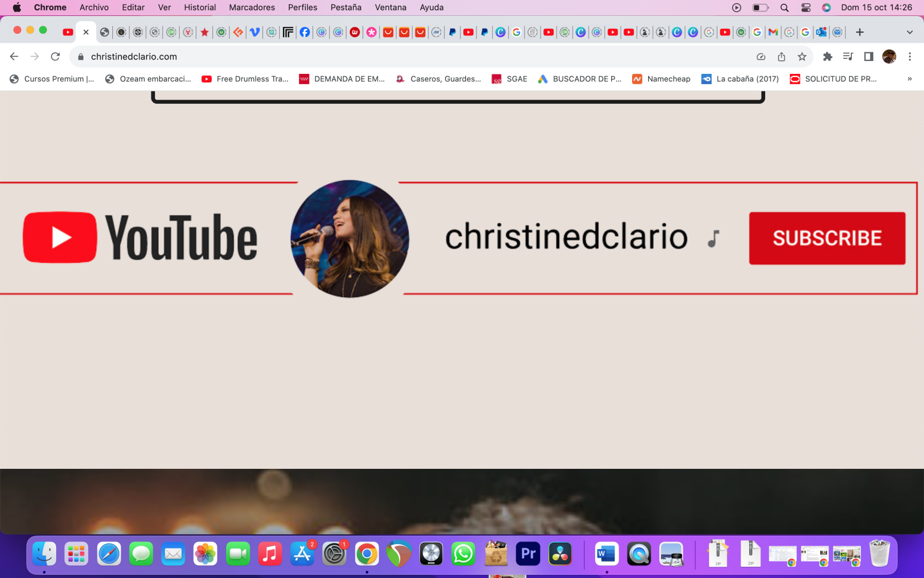Viewport: 924px width, 578px height.
Task: Open Messages in the Dock
Action: pyautogui.click(x=141, y=554)
